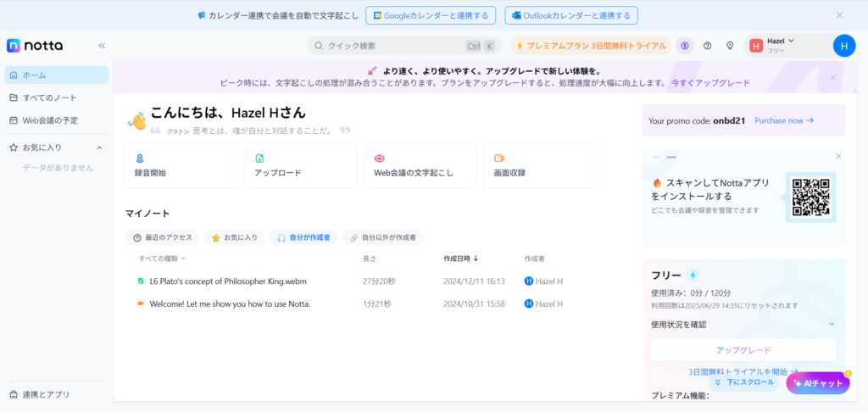The image size is (868, 412).
Task: Close the calendar integration banner
Action: [x=840, y=15]
